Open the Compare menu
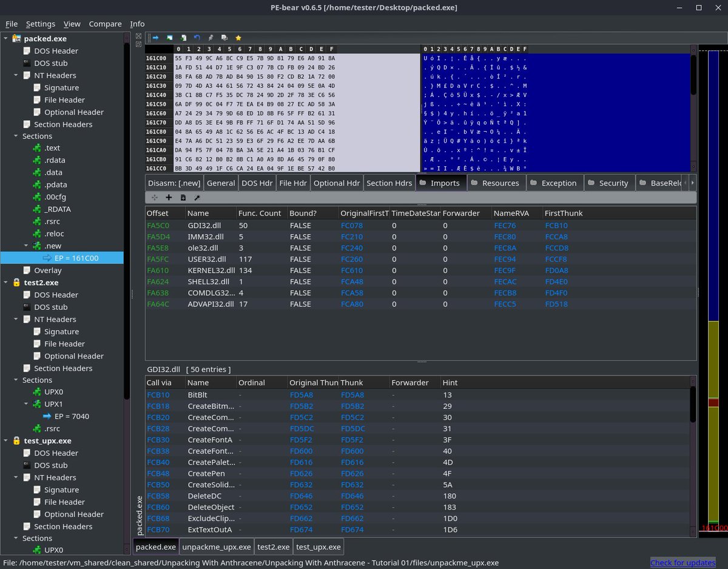The height and width of the screenshot is (569, 728). point(105,24)
